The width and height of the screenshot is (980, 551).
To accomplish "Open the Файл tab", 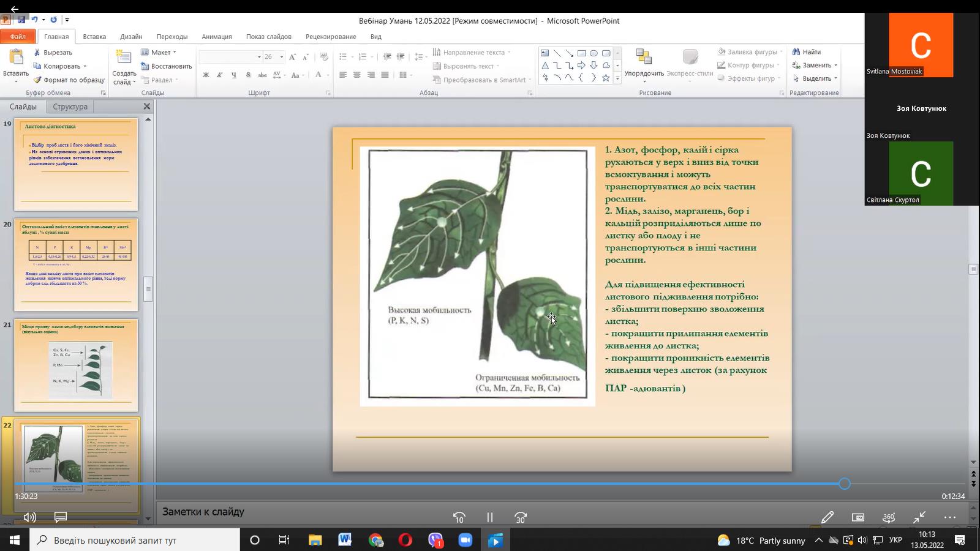I will pyautogui.click(x=18, y=37).
